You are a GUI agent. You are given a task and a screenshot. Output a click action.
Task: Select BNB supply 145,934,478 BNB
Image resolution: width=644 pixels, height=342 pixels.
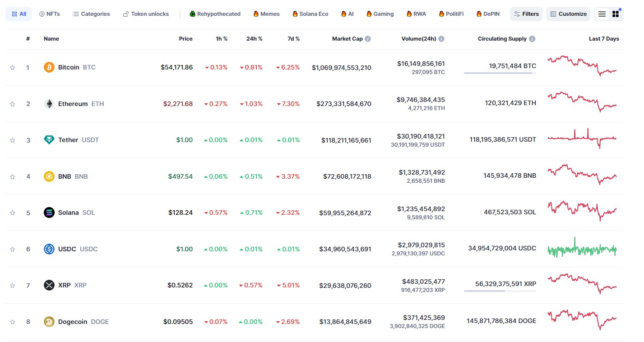click(x=510, y=176)
